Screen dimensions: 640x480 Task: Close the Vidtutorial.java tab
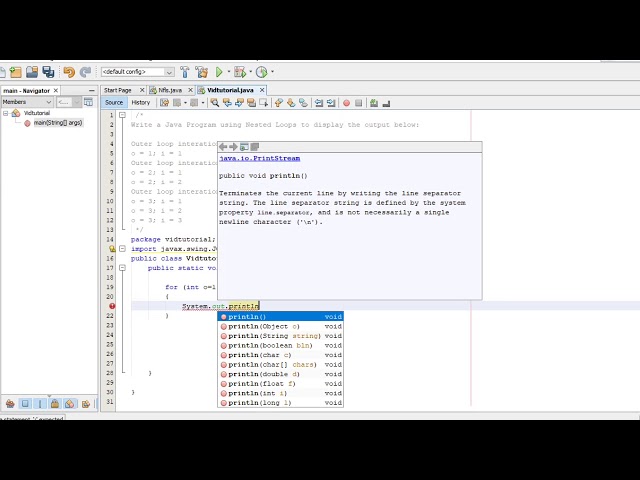(262, 90)
